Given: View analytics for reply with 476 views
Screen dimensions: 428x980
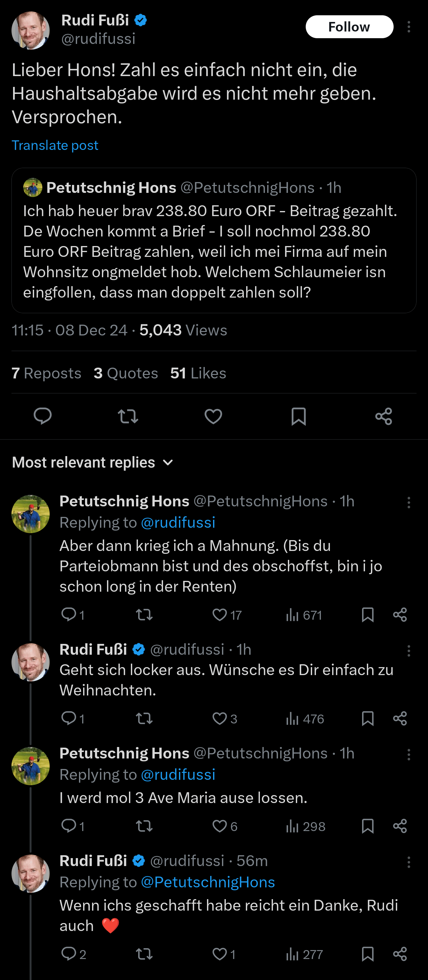Looking at the screenshot, I should pyautogui.click(x=305, y=719).
